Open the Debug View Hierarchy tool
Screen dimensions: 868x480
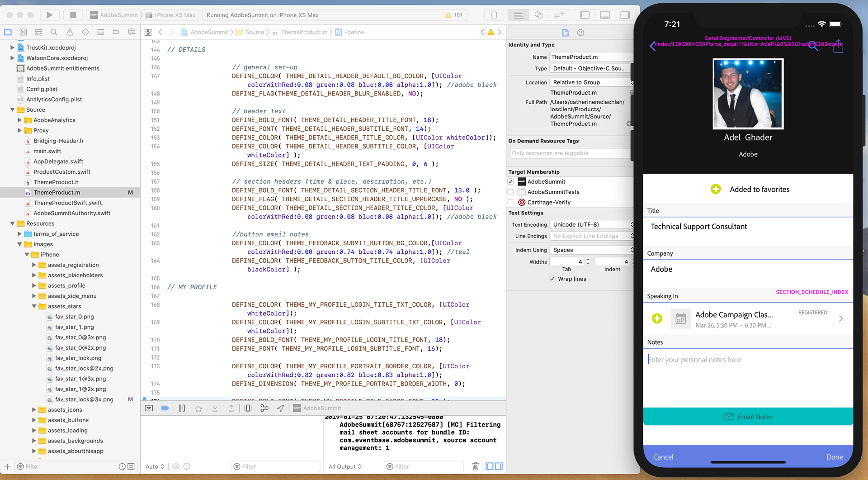[x=248, y=408]
